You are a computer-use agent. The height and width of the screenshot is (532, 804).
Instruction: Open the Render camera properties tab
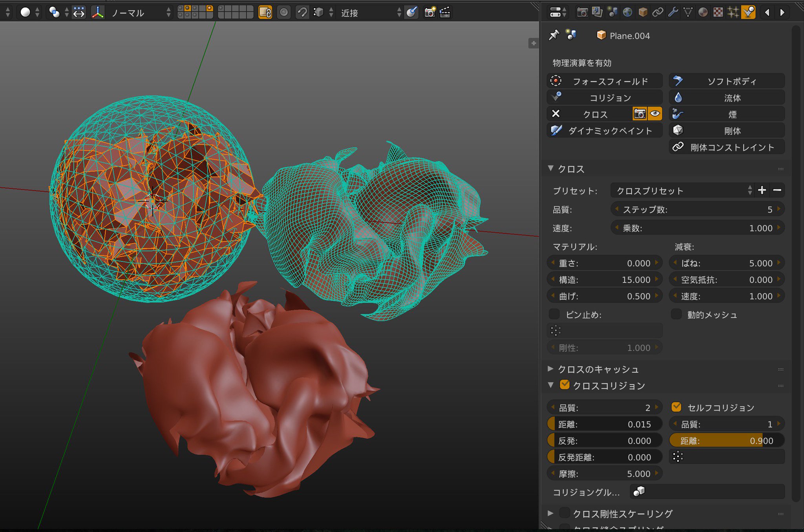pos(582,12)
